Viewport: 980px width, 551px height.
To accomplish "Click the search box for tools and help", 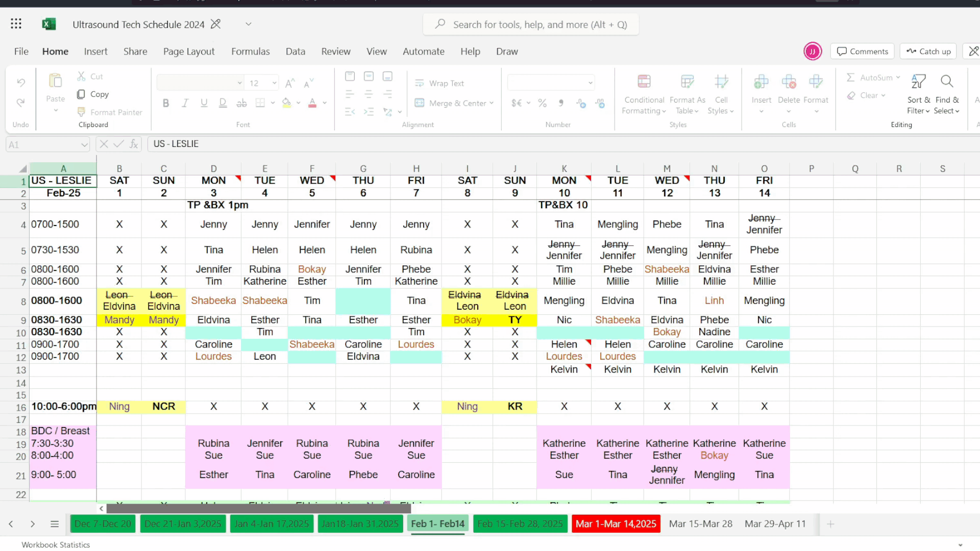I will coord(531,24).
